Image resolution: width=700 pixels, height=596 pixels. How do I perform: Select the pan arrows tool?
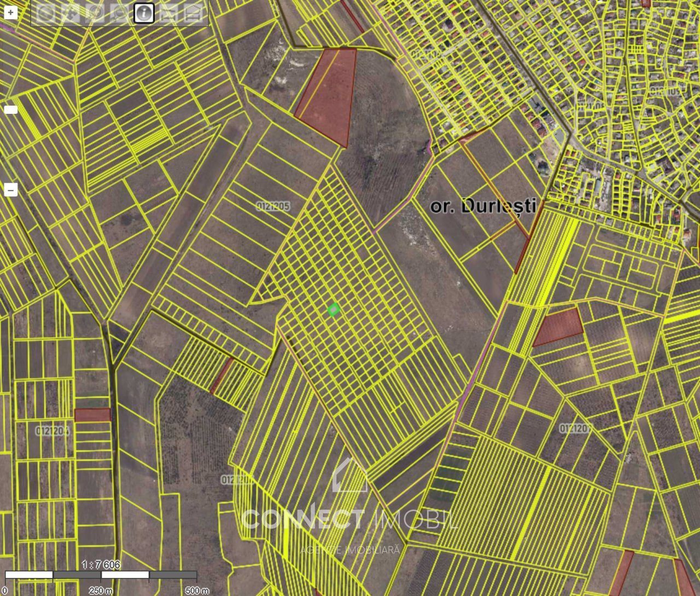[71, 13]
